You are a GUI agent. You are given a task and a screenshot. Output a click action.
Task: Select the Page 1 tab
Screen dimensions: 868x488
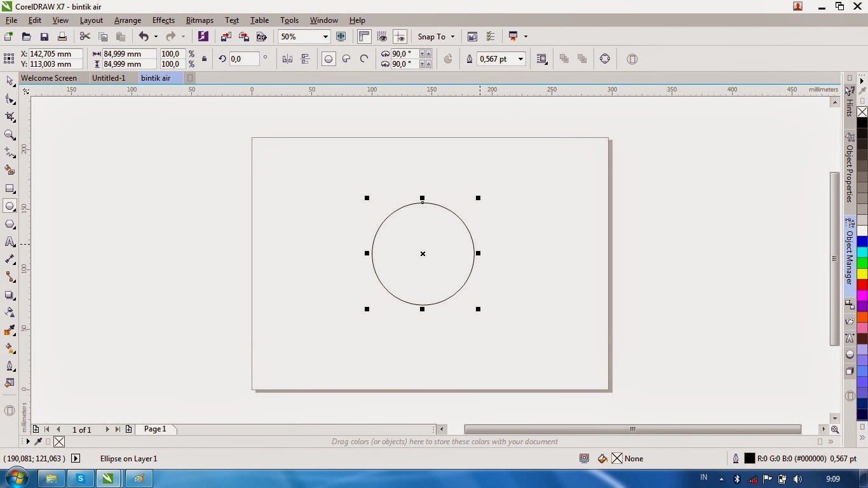pyautogui.click(x=155, y=430)
